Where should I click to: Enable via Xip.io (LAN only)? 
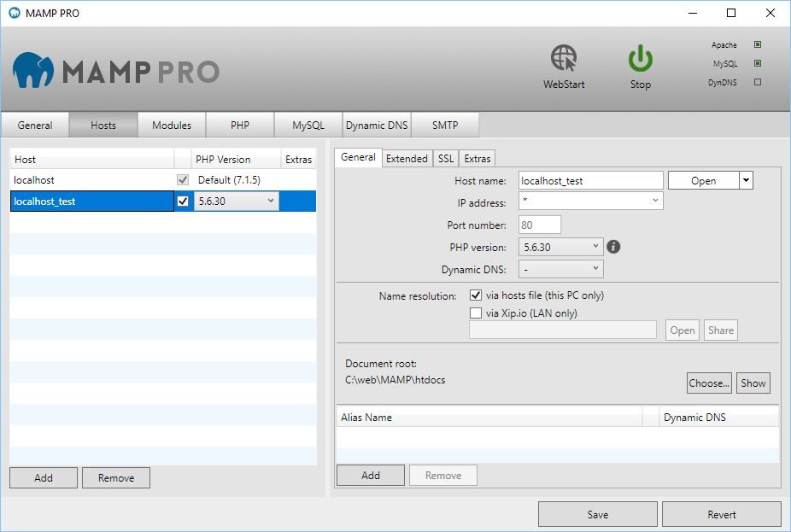475,313
